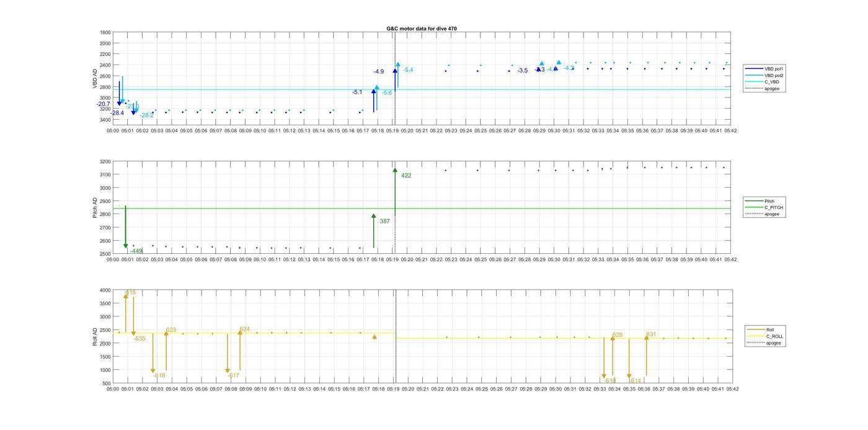Viewport: 868px width, 430px height.
Task: Click the '05:30' tick under the Roll plot
Action: 554,389
